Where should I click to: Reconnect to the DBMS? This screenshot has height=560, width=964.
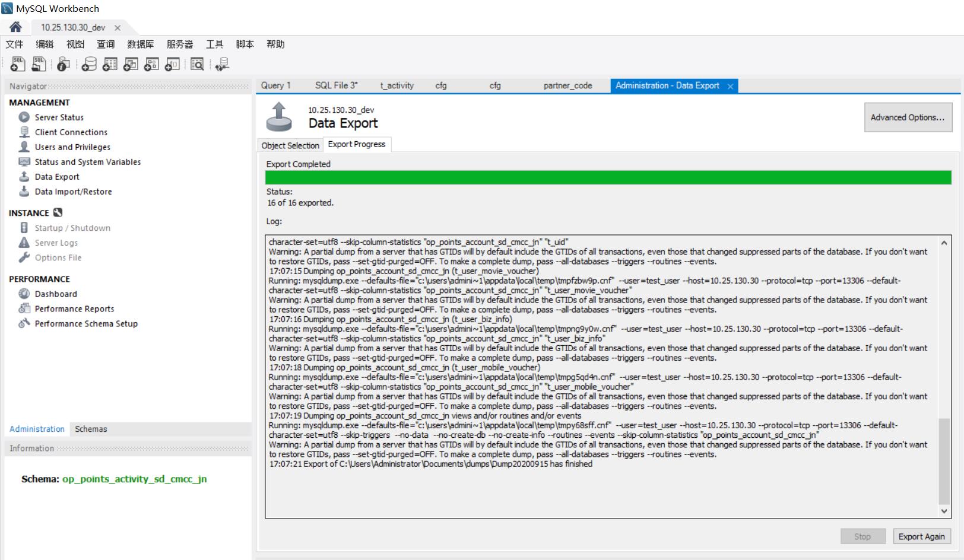pyautogui.click(x=221, y=64)
